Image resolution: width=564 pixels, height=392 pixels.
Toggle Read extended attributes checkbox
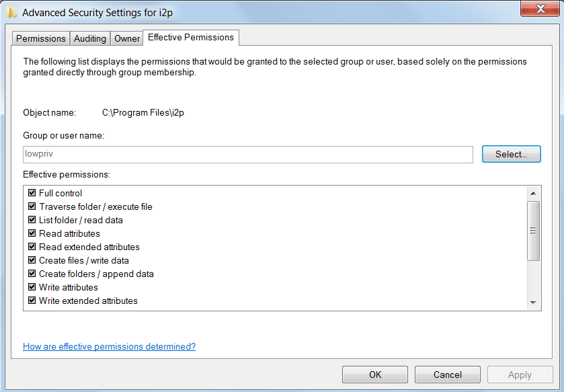coord(32,247)
